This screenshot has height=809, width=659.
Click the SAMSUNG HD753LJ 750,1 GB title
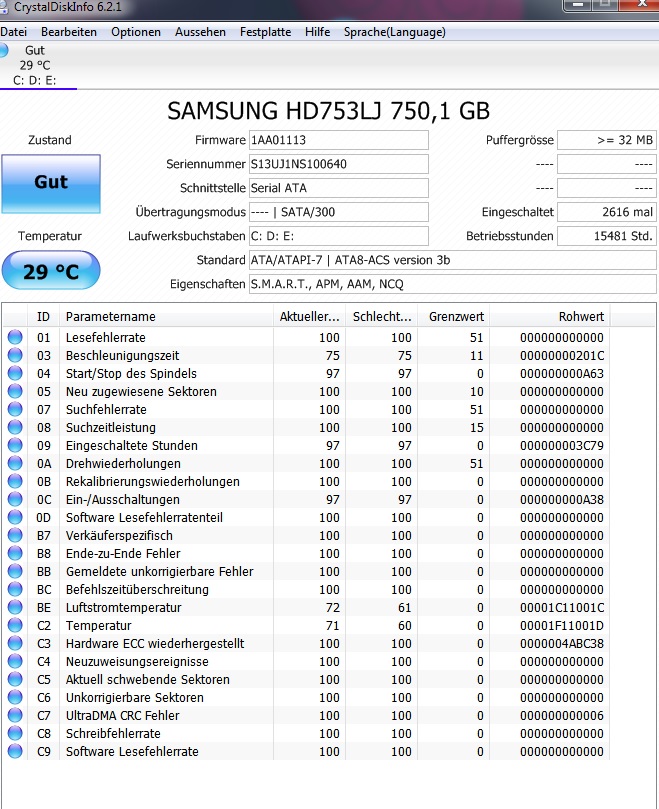coord(329,110)
